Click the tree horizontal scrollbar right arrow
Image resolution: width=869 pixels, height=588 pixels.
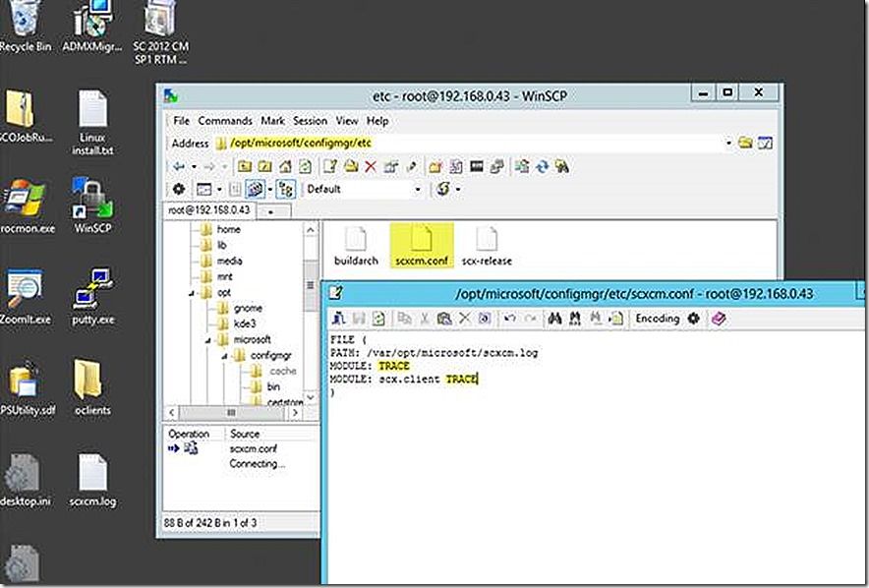[296, 413]
